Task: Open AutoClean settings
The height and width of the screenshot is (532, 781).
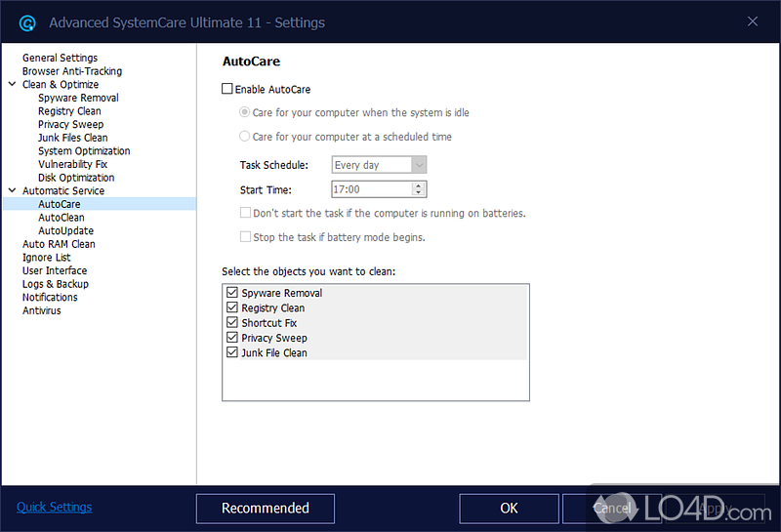Action: [x=62, y=217]
